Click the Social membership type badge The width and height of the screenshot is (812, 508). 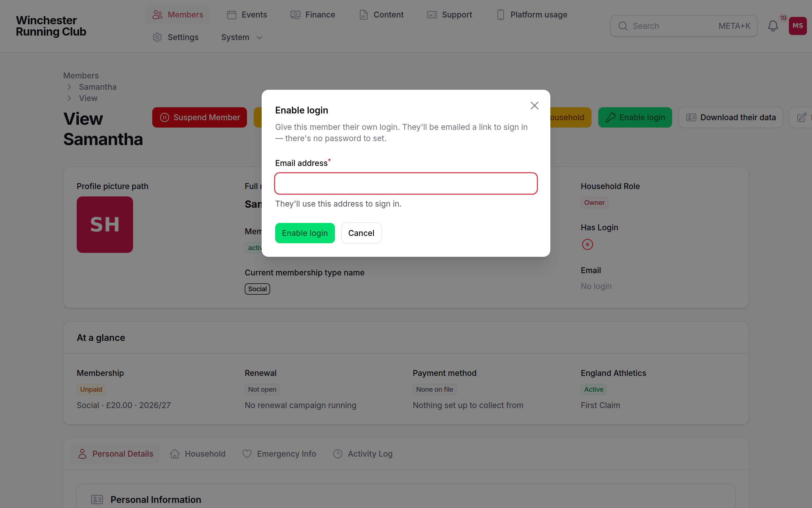257,289
